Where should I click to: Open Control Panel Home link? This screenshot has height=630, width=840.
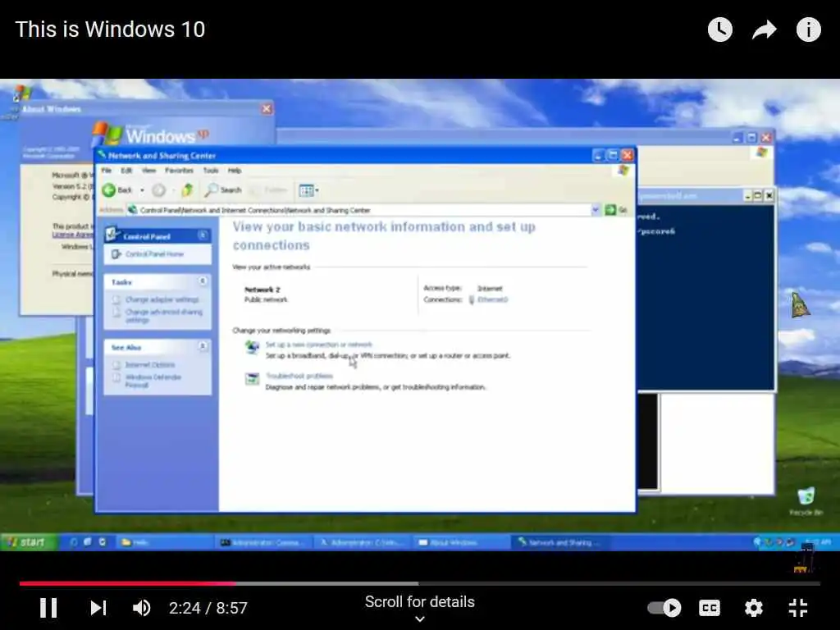click(x=154, y=254)
